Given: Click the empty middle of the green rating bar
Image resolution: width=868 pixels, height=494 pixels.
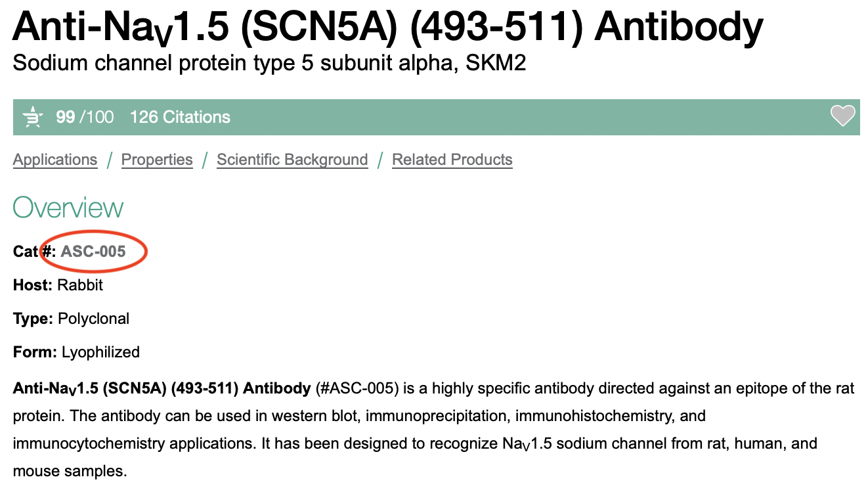Looking at the screenshot, I should 525,118.
